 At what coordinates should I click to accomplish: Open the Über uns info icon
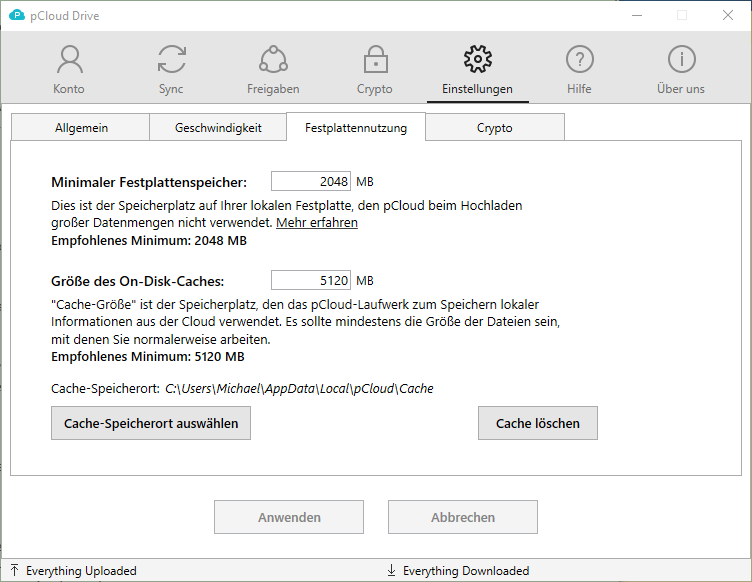pyautogui.click(x=682, y=59)
